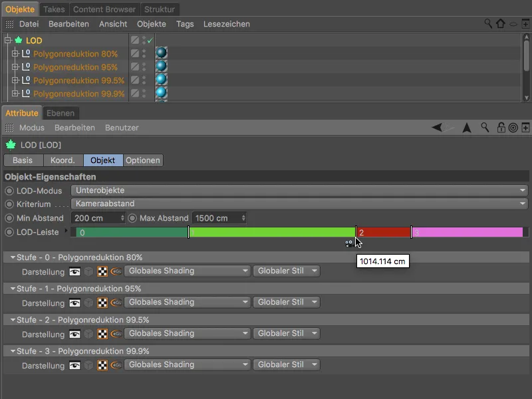
Task: Click the enhanced OpenGL icon in Stufe 0
Action: [116, 271]
